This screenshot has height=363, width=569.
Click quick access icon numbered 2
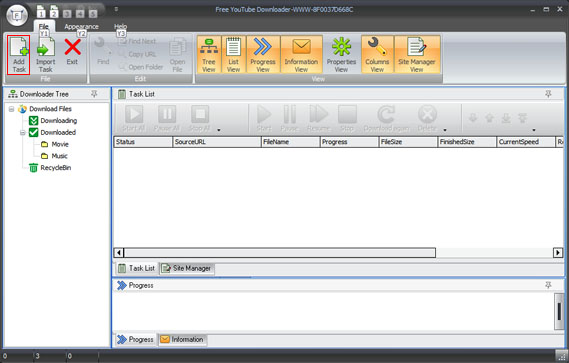(54, 12)
